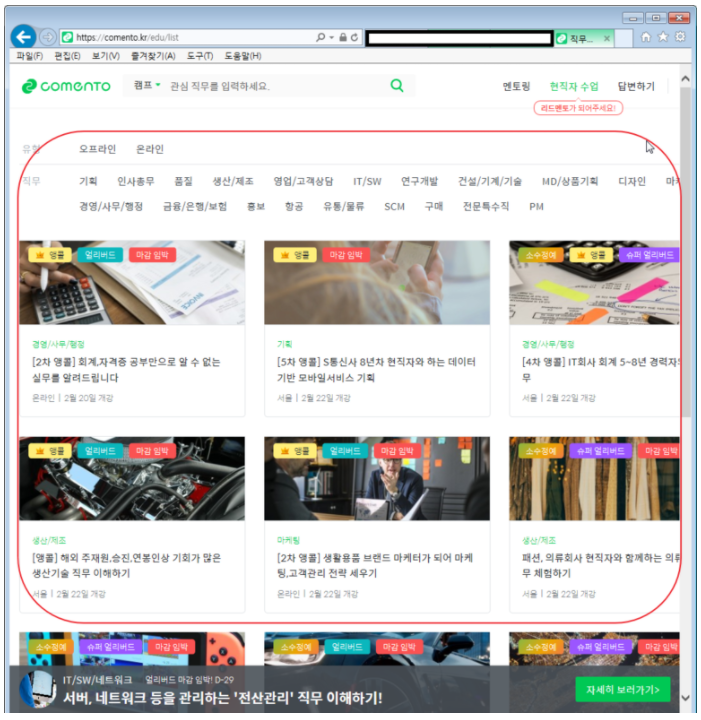Open the businessman meeting course thumbnail
The height and width of the screenshot is (720, 701).
coord(377,478)
